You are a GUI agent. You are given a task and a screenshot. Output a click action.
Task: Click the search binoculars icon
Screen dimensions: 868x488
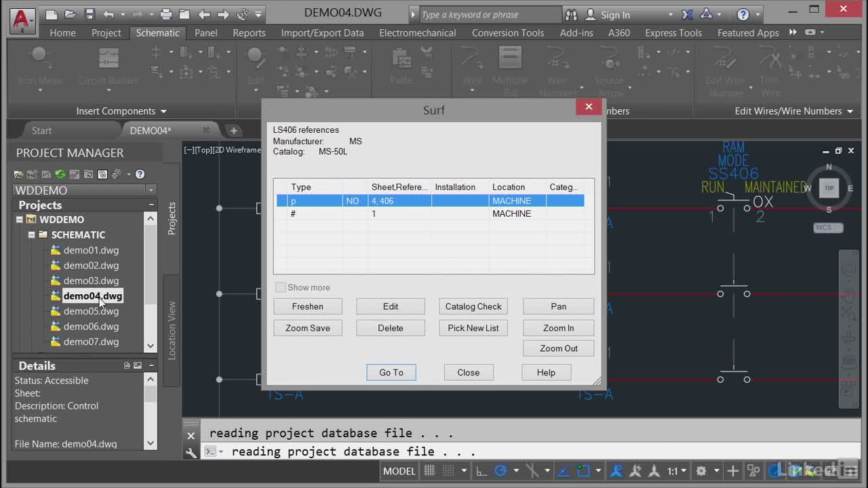pyautogui.click(x=571, y=14)
